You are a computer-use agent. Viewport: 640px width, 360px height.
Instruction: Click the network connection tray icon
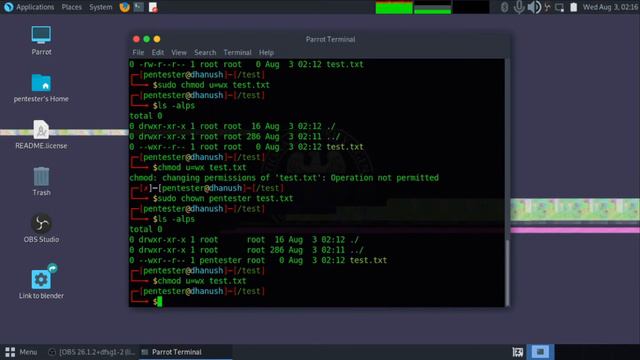(547, 7)
